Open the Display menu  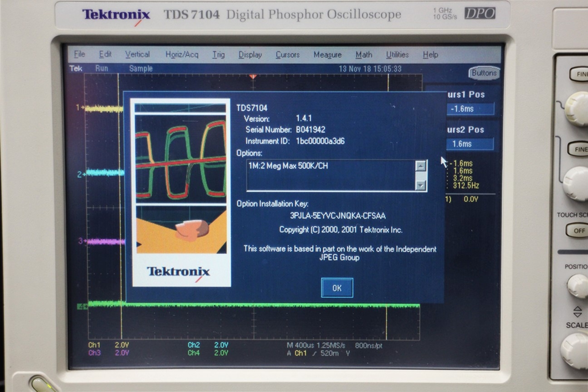tap(250, 54)
